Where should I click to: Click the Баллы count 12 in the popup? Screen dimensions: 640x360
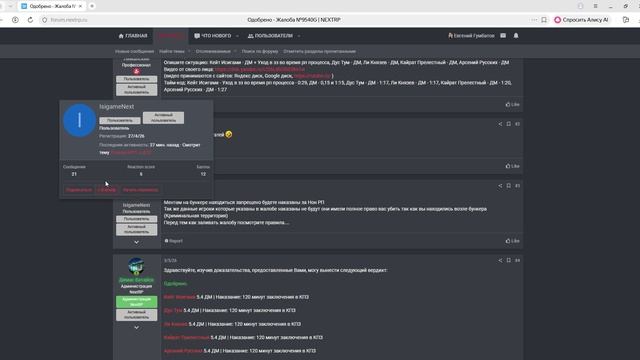point(203,174)
